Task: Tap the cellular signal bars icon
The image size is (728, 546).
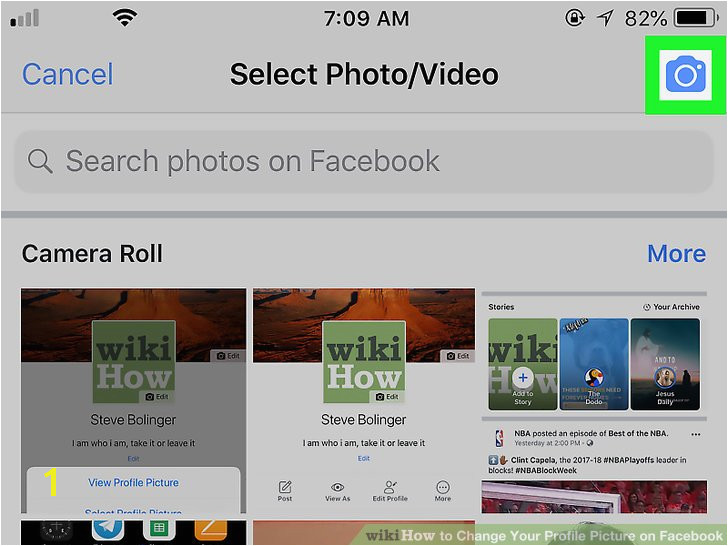Action: coord(25,19)
